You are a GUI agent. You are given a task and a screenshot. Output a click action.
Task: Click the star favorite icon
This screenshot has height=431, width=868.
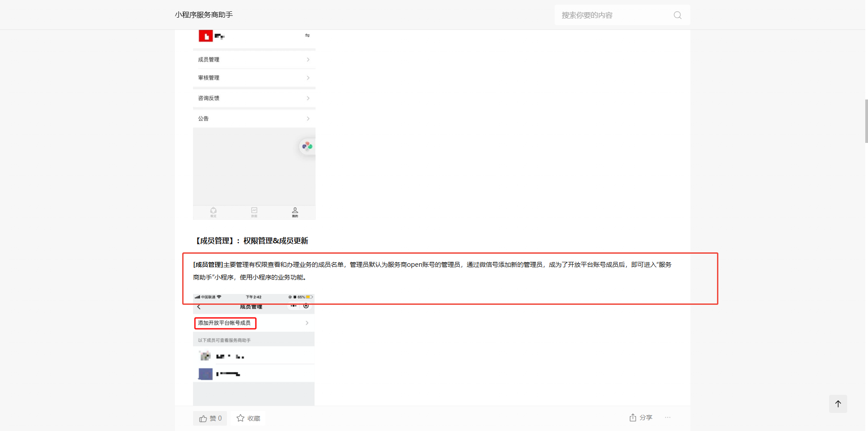pos(241,418)
